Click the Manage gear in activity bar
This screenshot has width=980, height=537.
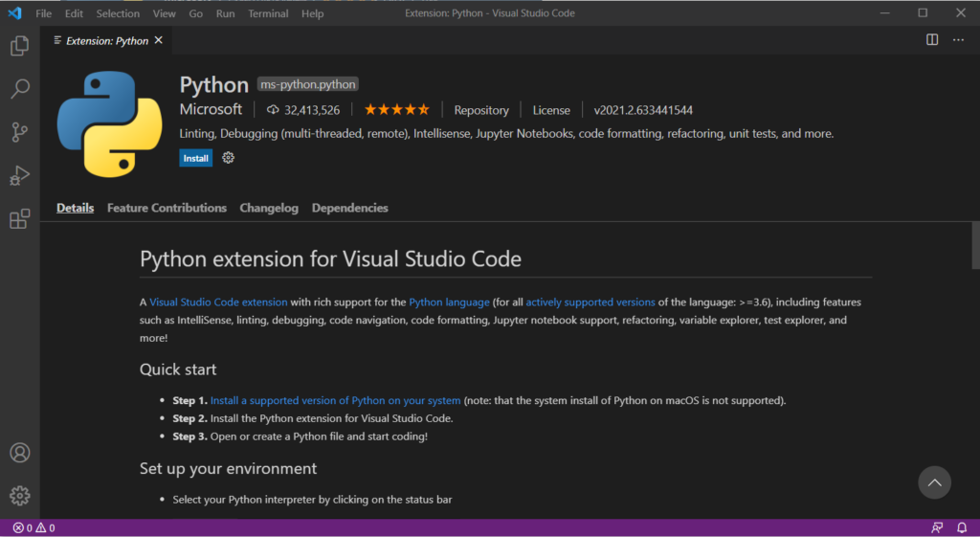tap(19, 496)
